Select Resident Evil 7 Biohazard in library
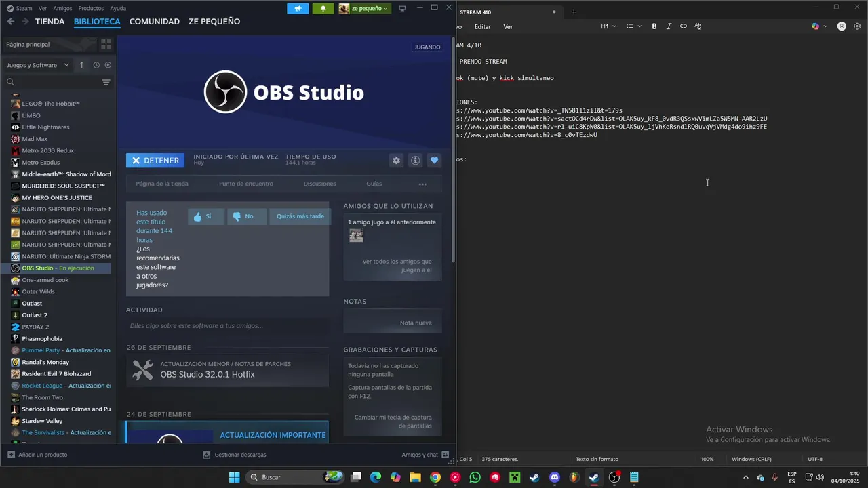Image resolution: width=868 pixels, height=488 pixels. coord(56,374)
